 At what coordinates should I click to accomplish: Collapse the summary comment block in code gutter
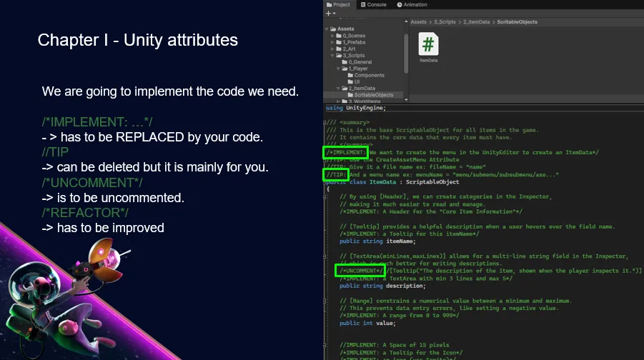pyautogui.click(x=325, y=123)
